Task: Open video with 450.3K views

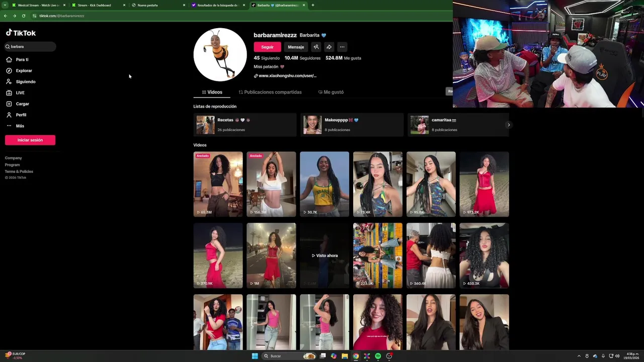Action: [x=485, y=255]
